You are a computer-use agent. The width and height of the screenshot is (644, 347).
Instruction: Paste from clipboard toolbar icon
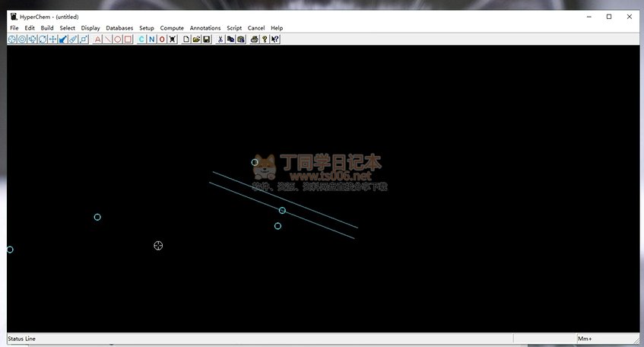tap(241, 40)
